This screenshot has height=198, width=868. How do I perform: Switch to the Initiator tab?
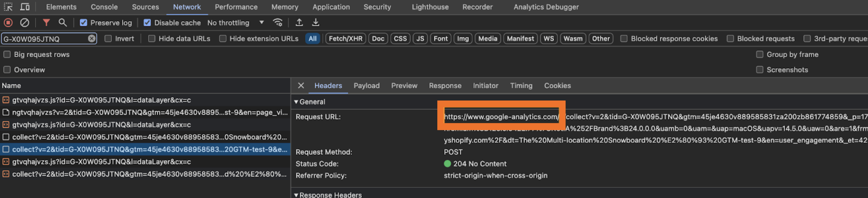pos(486,85)
